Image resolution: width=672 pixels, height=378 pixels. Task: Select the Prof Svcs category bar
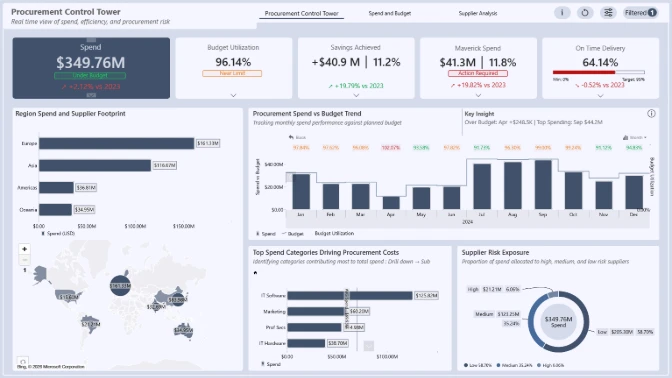[x=314, y=327]
